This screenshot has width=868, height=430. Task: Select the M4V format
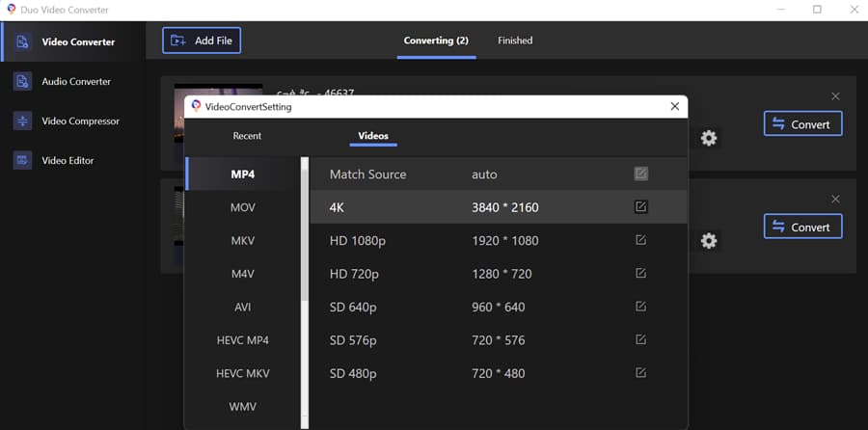click(x=243, y=274)
